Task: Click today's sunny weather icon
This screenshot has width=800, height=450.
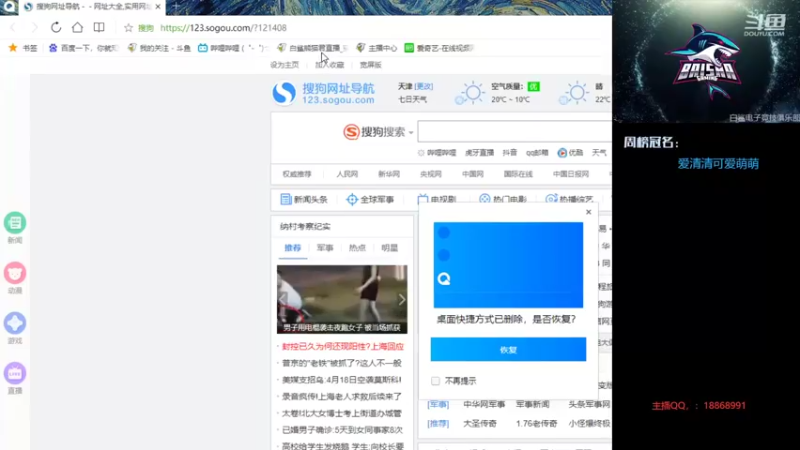Action: pos(470,93)
